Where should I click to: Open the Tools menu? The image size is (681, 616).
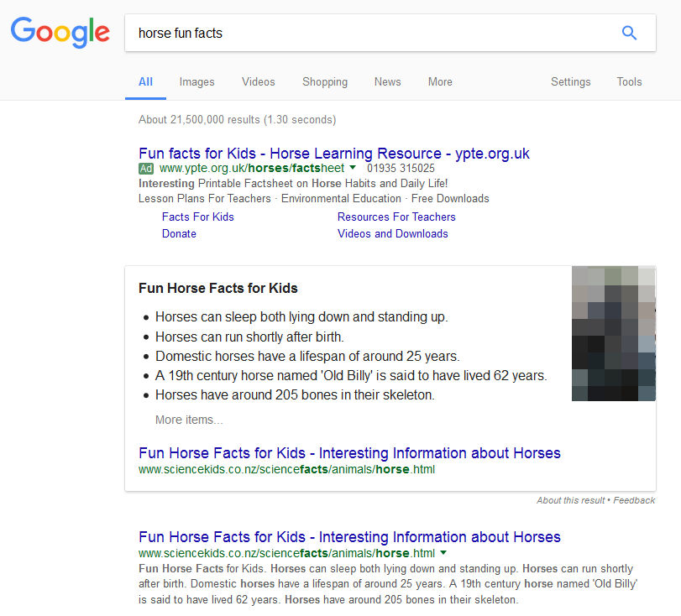click(629, 81)
